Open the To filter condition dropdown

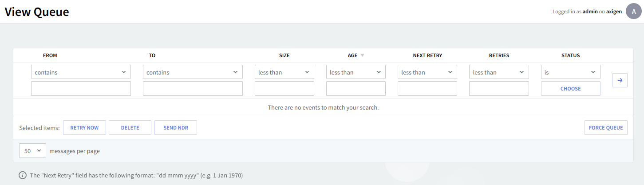pyautogui.click(x=193, y=72)
